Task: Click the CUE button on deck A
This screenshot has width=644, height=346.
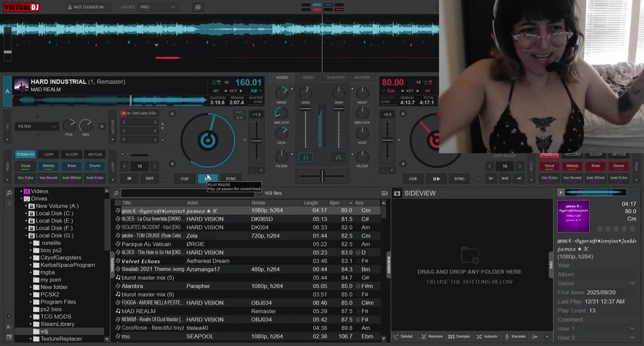Action: coord(185,179)
